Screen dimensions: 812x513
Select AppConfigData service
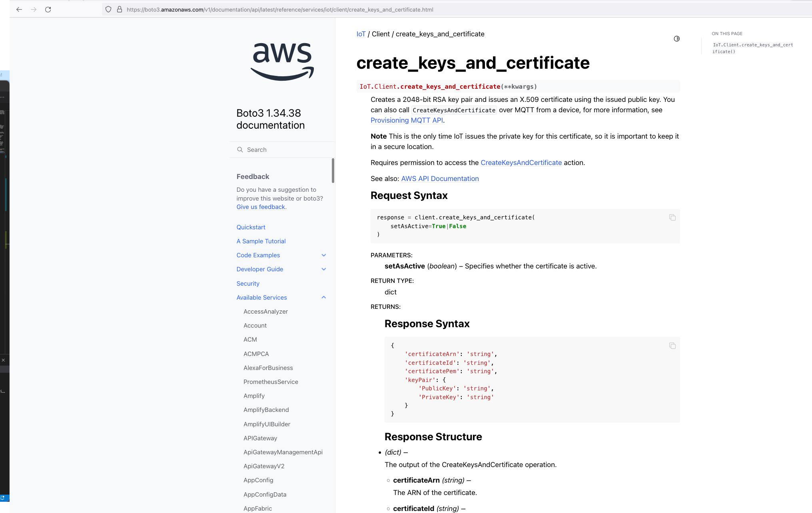click(x=265, y=495)
